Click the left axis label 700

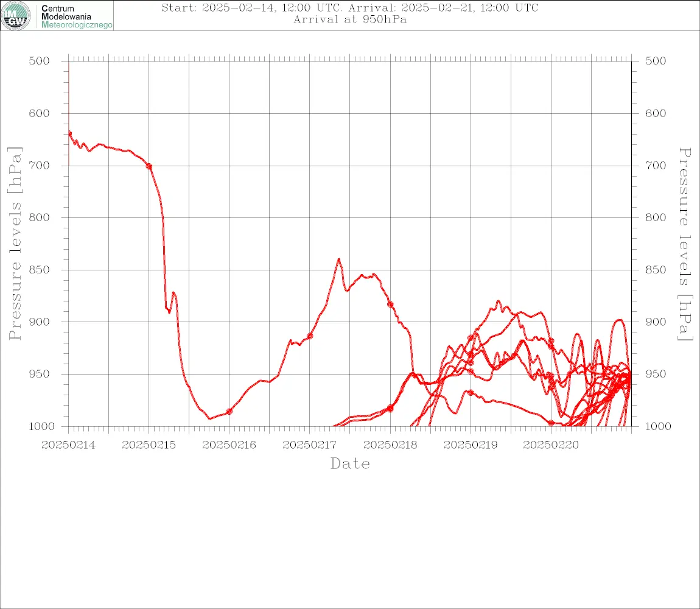click(40, 166)
